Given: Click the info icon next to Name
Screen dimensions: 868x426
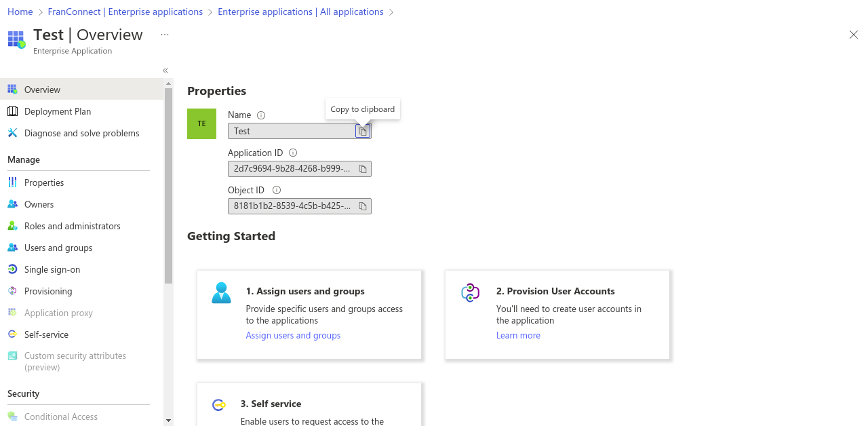Looking at the screenshot, I should (261, 115).
